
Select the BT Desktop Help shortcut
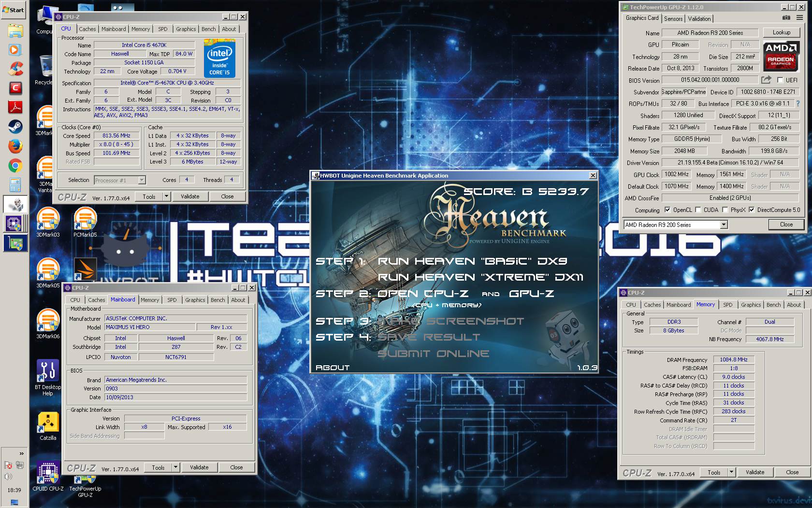coord(48,378)
